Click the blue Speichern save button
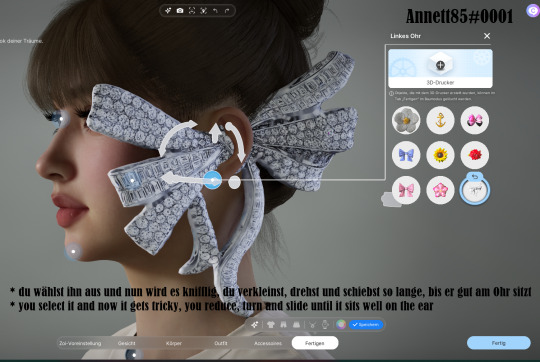Viewport: 540px width, 362px height. click(366, 324)
